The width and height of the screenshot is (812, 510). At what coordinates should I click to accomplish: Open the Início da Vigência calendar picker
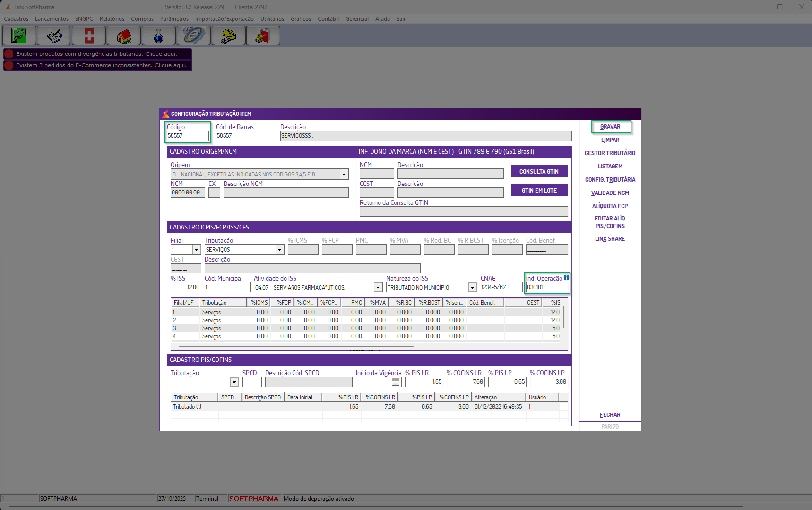tap(396, 382)
